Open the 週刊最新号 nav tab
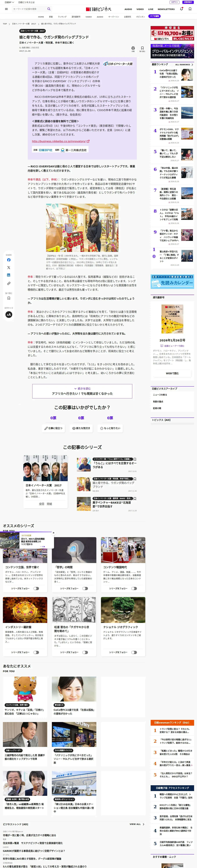The width and height of the screenshot is (197, 868). (x=76, y=16)
